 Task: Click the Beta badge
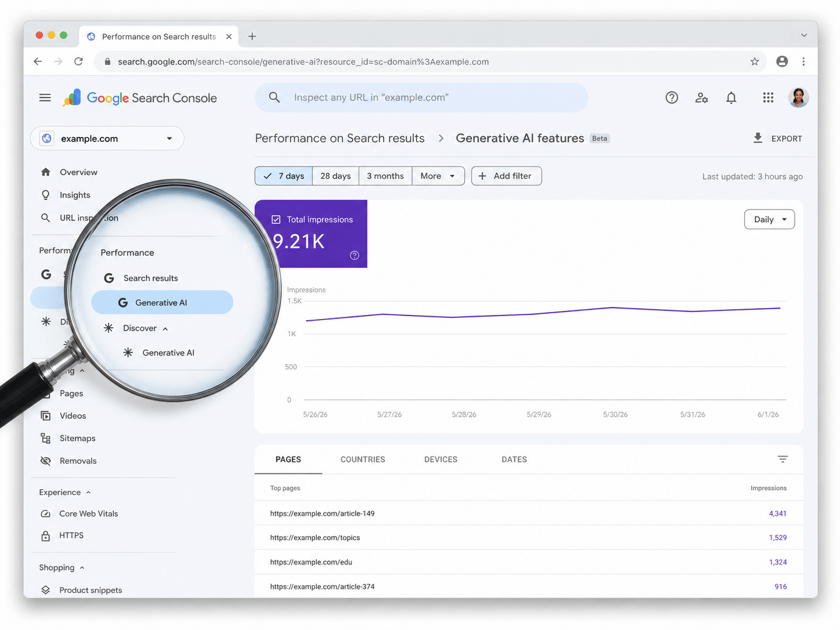coord(600,139)
